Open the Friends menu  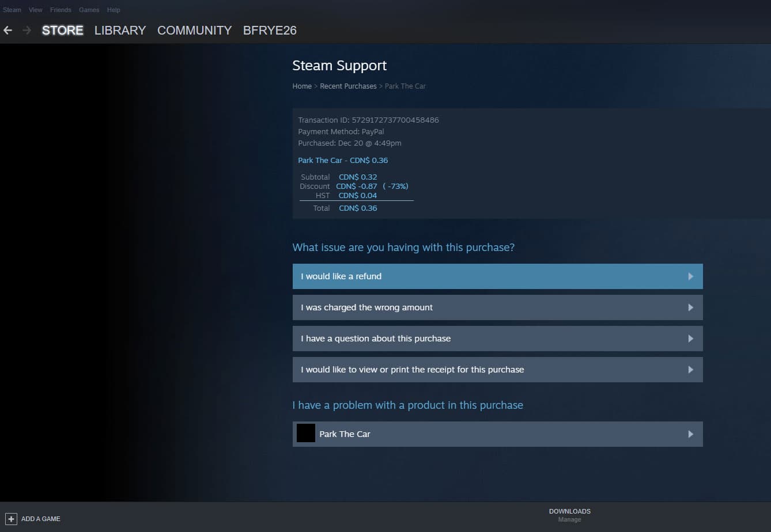61,10
